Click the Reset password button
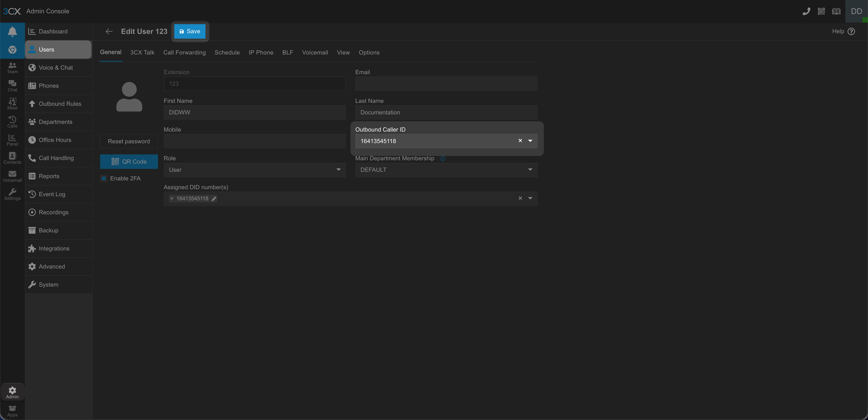This screenshot has height=420, width=868. coord(129,141)
